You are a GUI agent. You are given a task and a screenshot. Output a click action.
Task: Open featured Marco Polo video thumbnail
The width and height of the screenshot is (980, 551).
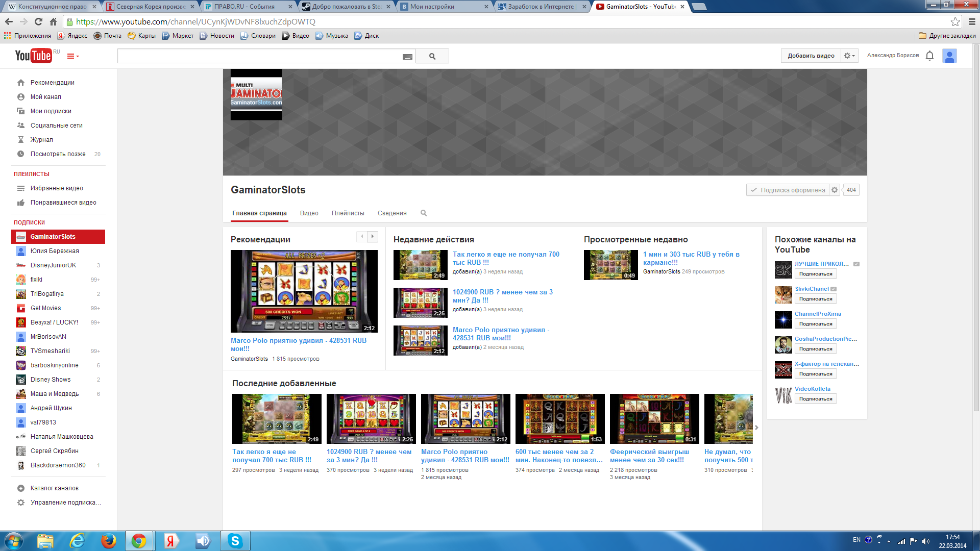click(x=304, y=291)
